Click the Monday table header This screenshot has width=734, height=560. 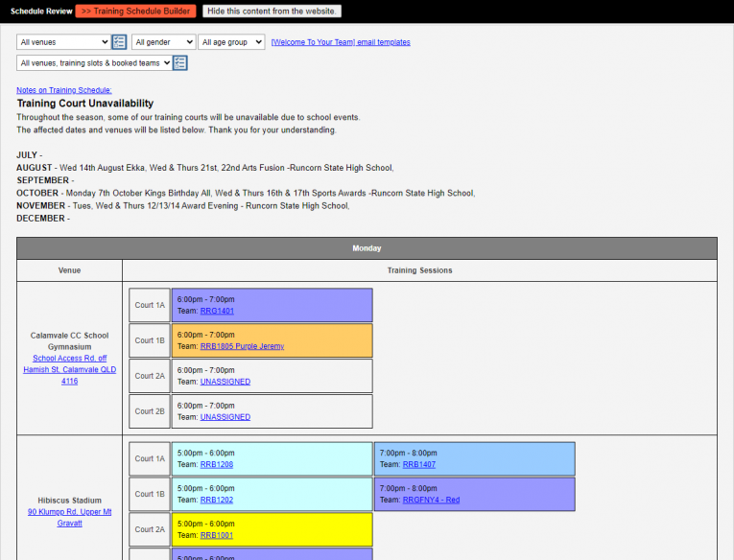coord(367,248)
